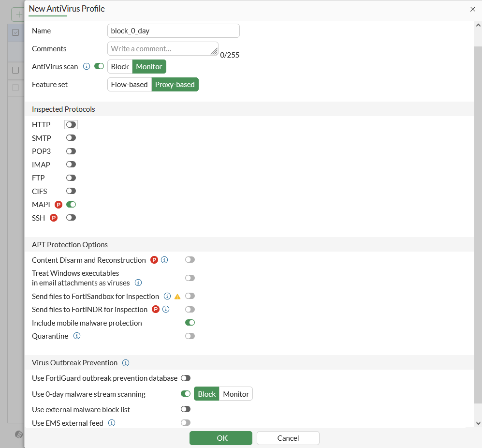Click info icon beside Content Disarm and Reconstruction
This screenshot has width=482, height=448.
(x=164, y=260)
